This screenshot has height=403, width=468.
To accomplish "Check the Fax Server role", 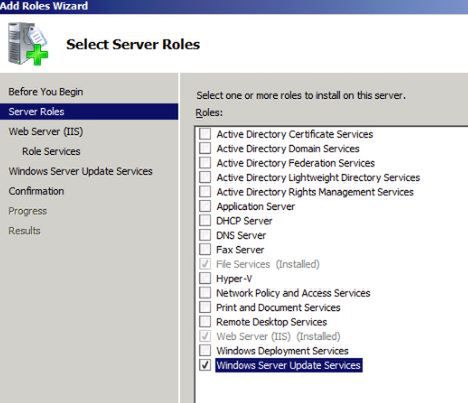I will [205, 249].
